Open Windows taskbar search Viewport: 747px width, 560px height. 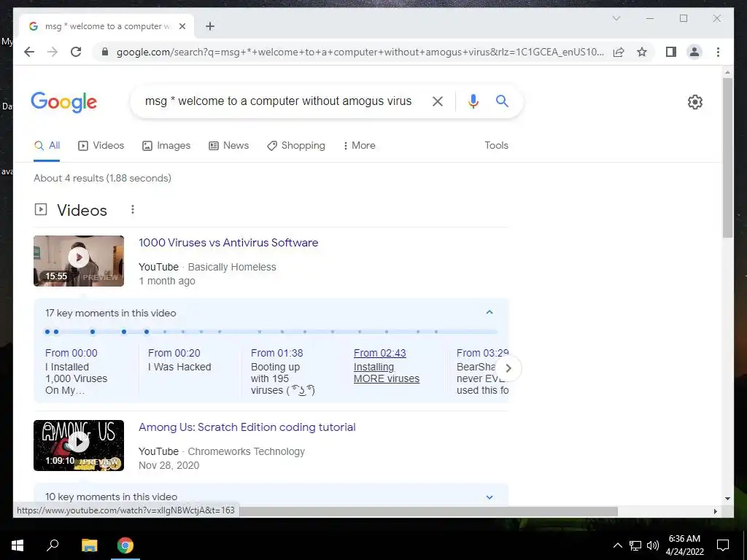coord(53,545)
